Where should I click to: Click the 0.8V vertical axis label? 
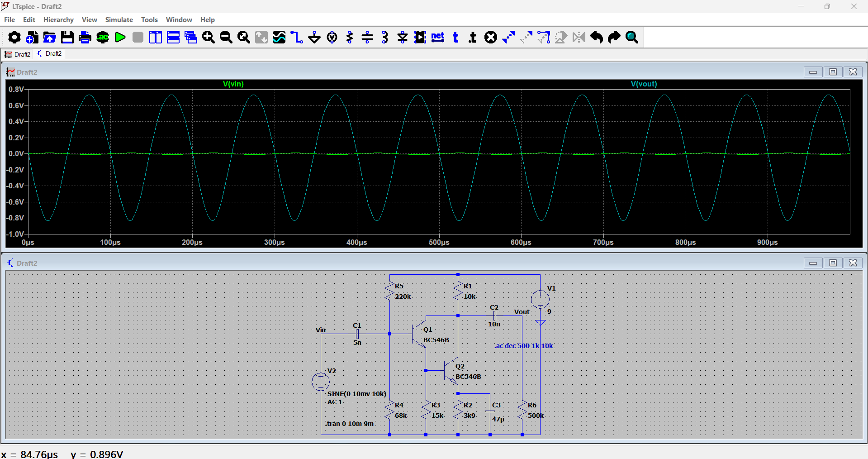(x=16, y=90)
